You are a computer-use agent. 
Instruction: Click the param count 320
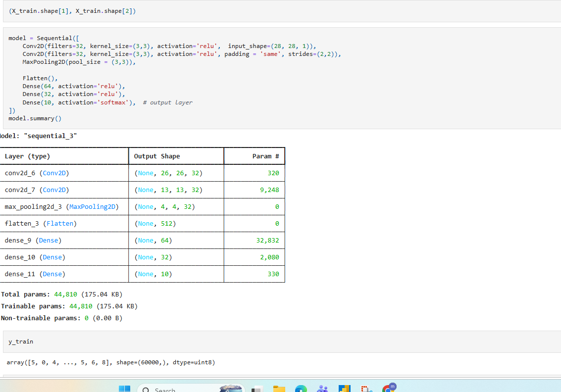pos(273,173)
